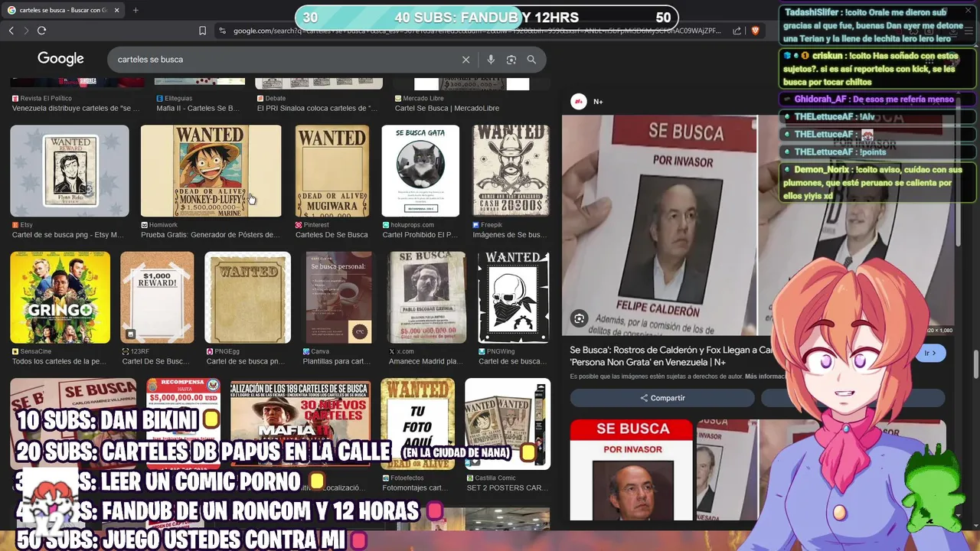Image resolution: width=980 pixels, height=551 pixels.
Task: Submit search with the magnifying glass icon
Action: pos(531,59)
